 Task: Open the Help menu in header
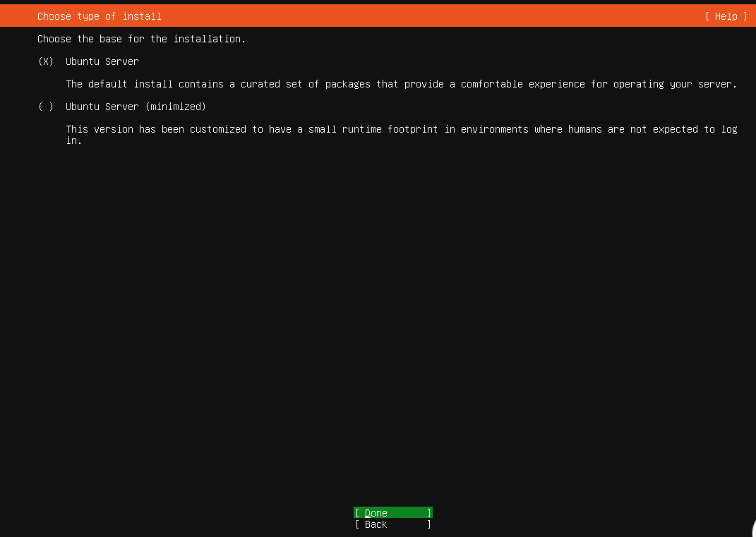[726, 16]
